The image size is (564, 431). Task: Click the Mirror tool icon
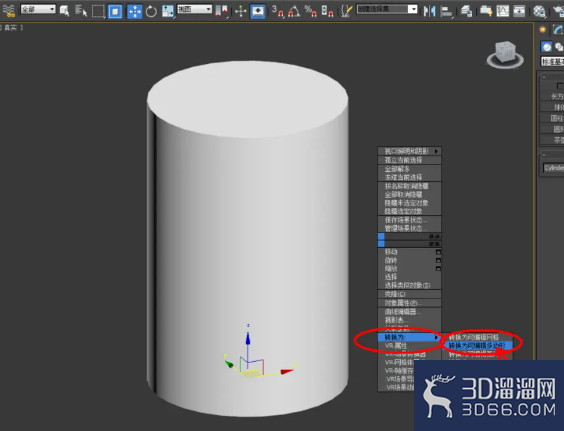429,11
